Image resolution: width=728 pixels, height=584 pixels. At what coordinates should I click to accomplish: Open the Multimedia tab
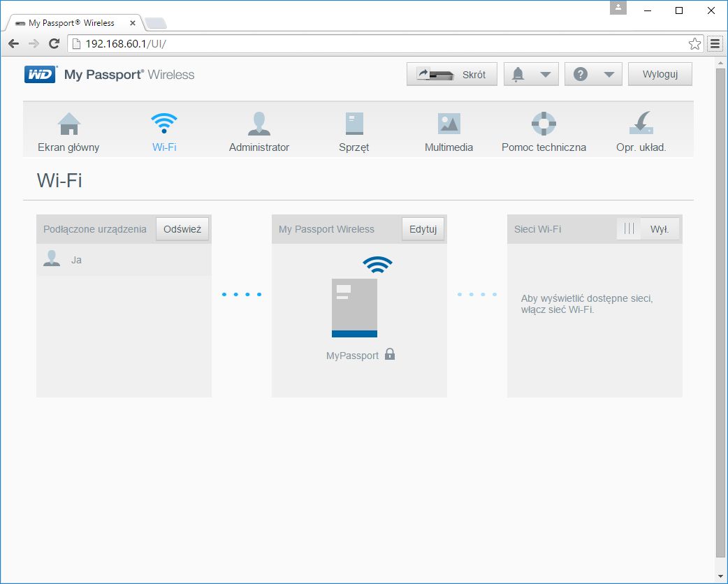(449, 132)
